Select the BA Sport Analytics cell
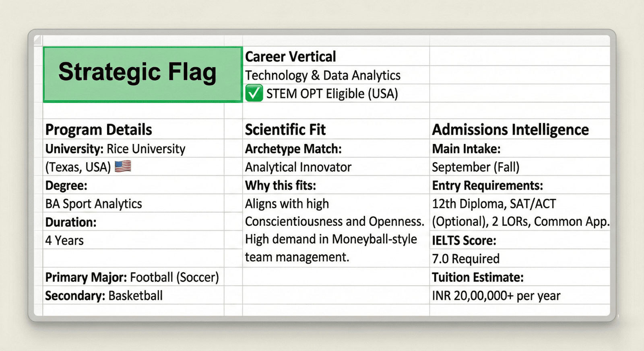The width and height of the screenshot is (644, 351). click(x=93, y=204)
